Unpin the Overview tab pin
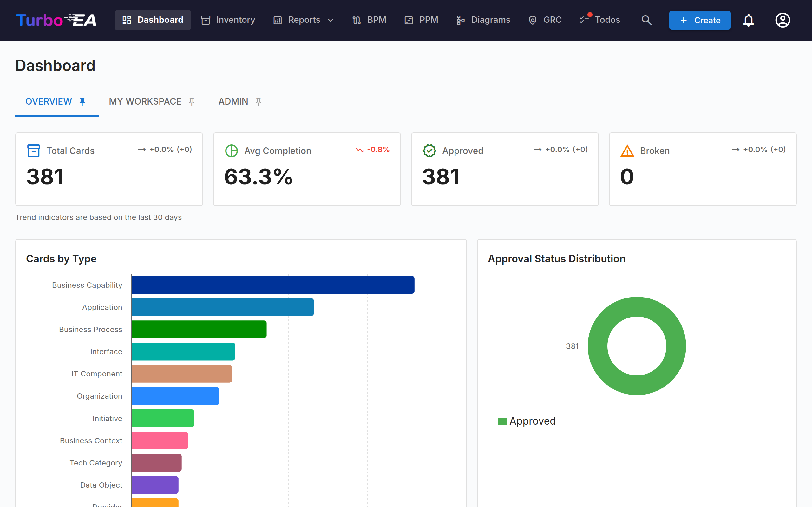The height and width of the screenshot is (507, 812). [x=82, y=101]
